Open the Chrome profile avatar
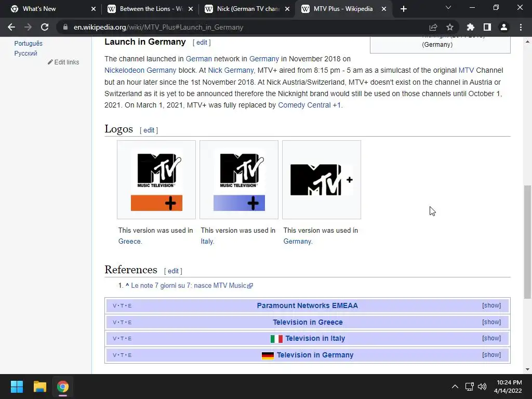532x399 pixels. tap(504, 27)
